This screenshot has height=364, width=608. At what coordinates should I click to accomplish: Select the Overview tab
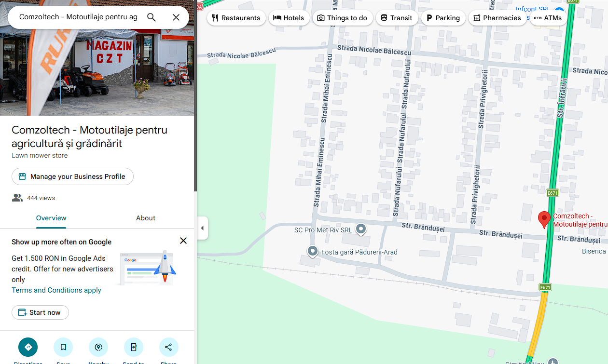point(51,218)
